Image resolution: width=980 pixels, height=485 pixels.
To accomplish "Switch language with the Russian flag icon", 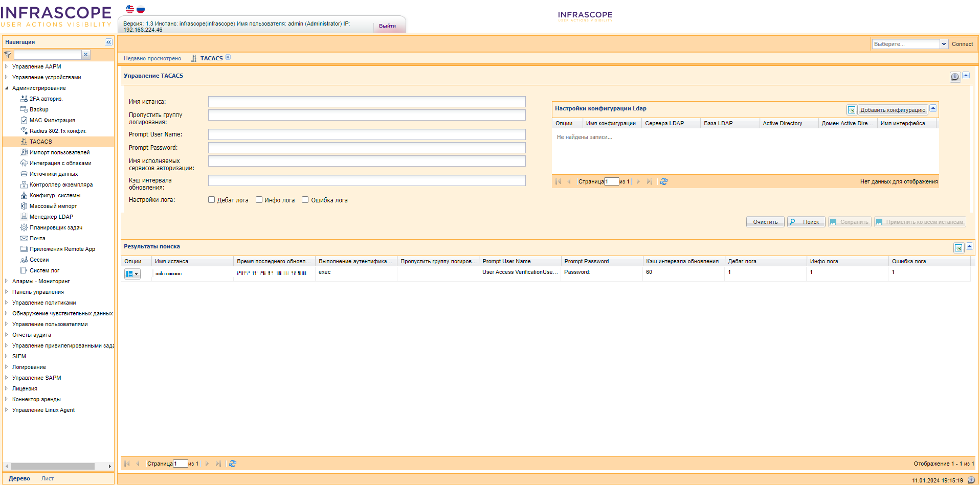I will (141, 9).
